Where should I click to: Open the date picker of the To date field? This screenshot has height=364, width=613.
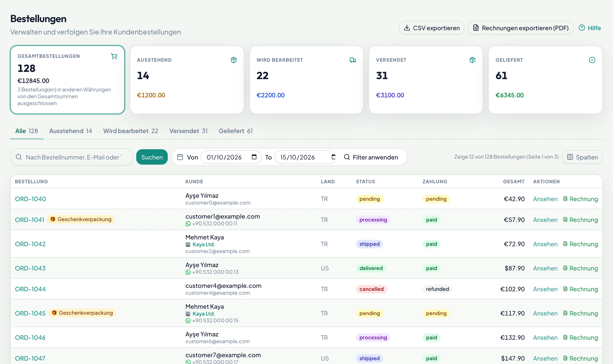tap(333, 157)
